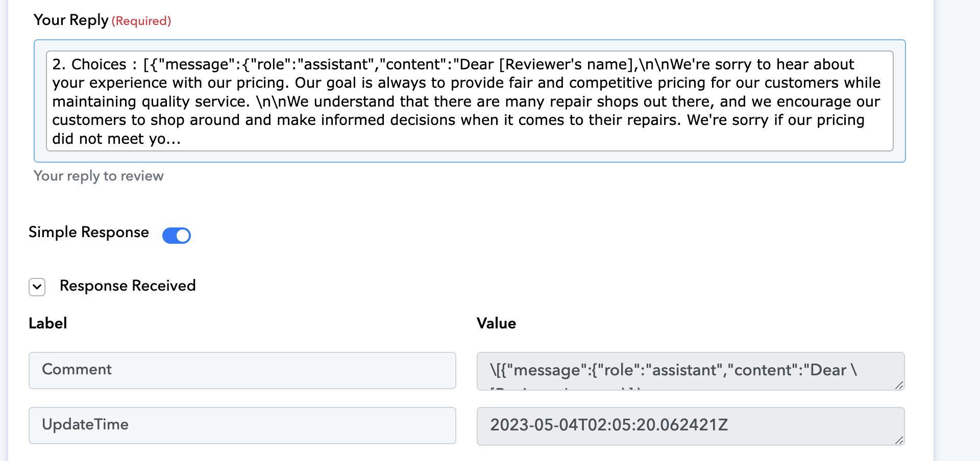Click the Response Received heading text
This screenshot has width=980, height=461.
[128, 286]
